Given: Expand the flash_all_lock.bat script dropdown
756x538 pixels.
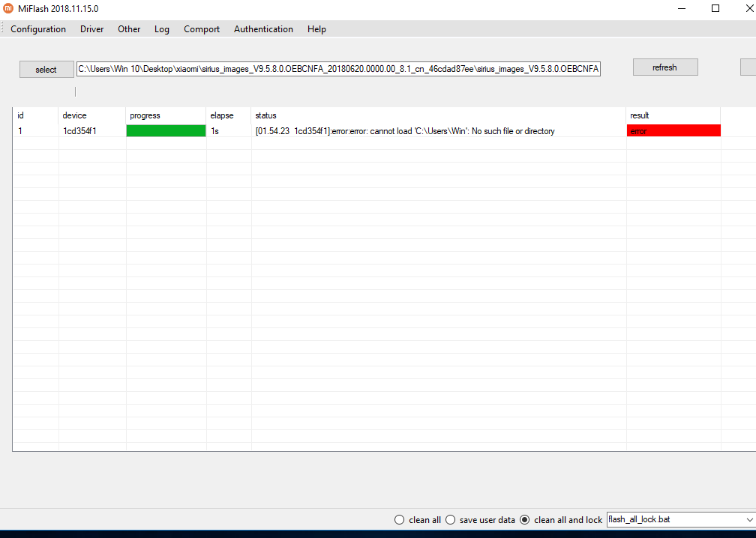Looking at the screenshot, I should tap(749, 520).
